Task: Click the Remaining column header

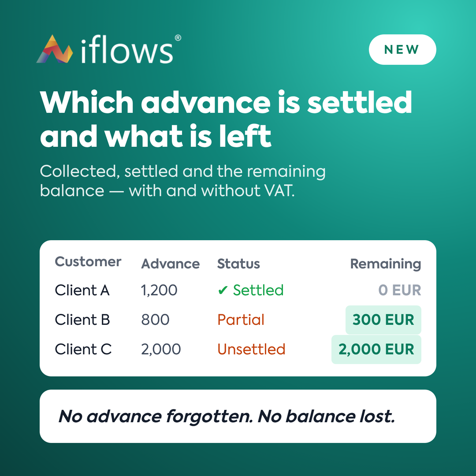Action: [386, 264]
